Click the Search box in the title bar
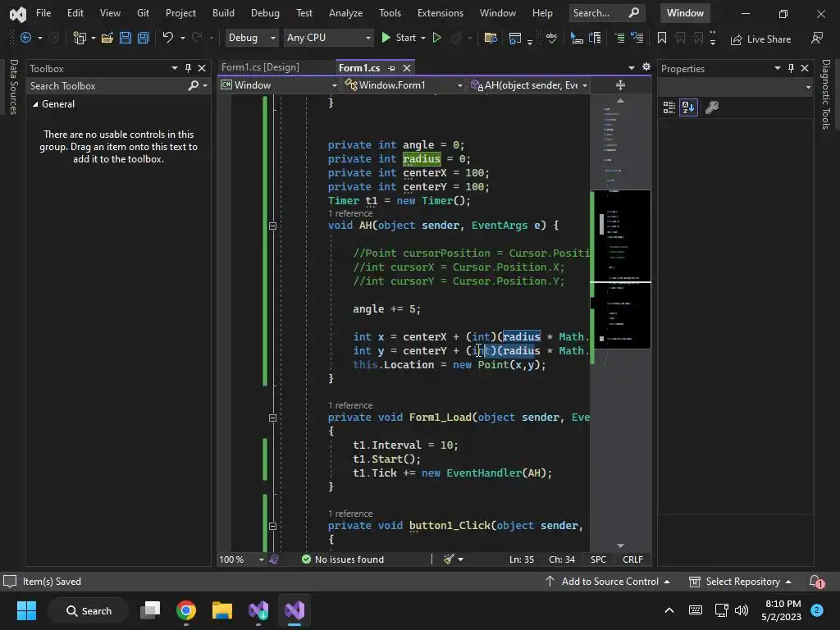Image resolution: width=840 pixels, height=630 pixels. point(606,13)
